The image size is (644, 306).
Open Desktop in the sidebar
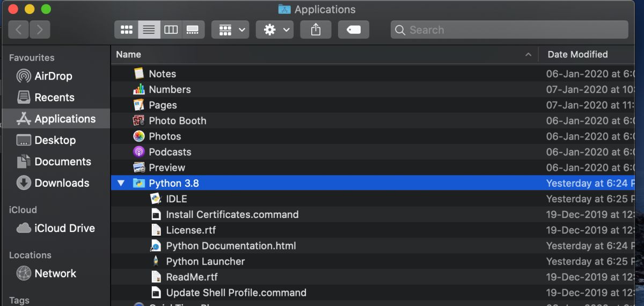coord(55,140)
